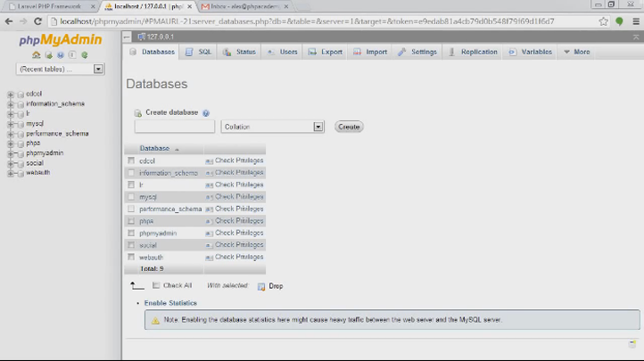644x361 pixels.
Task: Sort by Database column header
Action: 154,149
